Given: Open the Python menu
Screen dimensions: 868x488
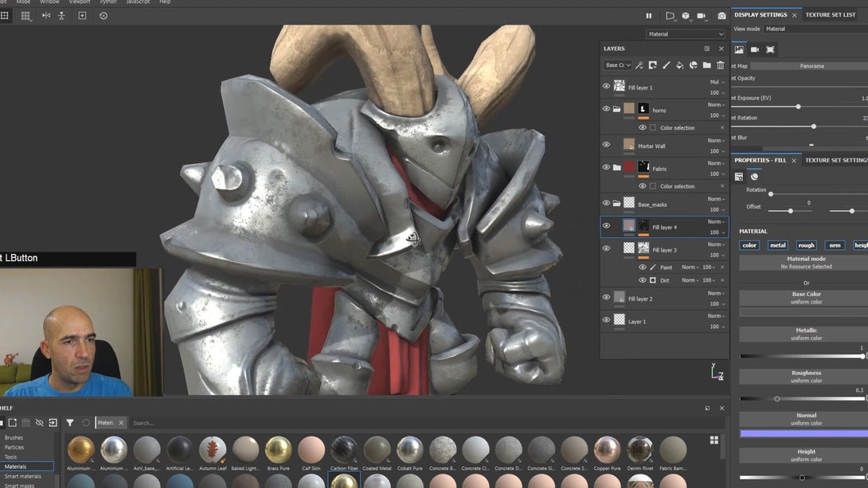Looking at the screenshot, I should pos(108,2).
